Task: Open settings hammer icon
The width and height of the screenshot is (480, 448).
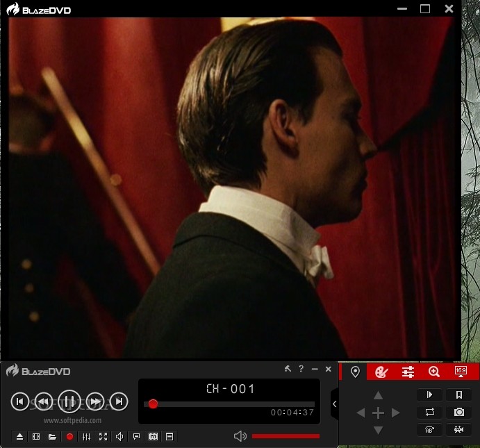Action: pos(288,369)
